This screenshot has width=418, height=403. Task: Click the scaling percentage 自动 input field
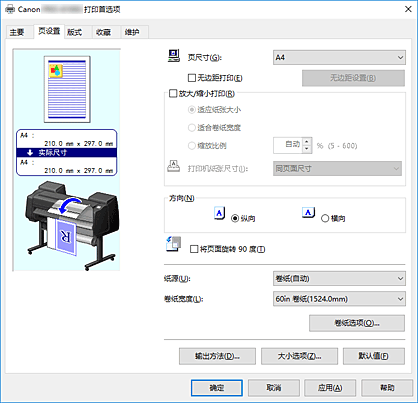pyautogui.click(x=288, y=145)
